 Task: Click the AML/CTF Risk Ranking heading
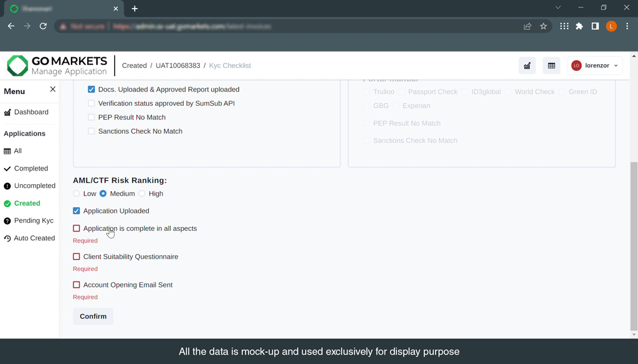(x=120, y=180)
